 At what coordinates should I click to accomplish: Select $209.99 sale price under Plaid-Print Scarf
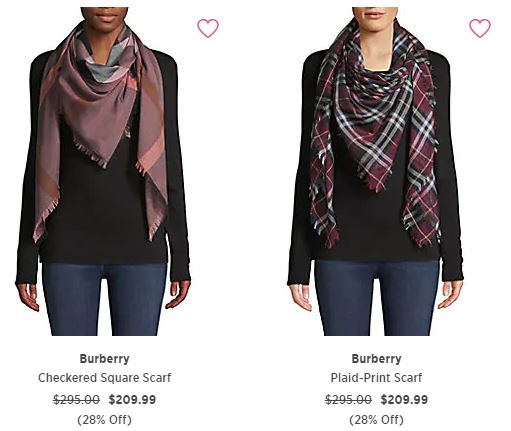404,399
